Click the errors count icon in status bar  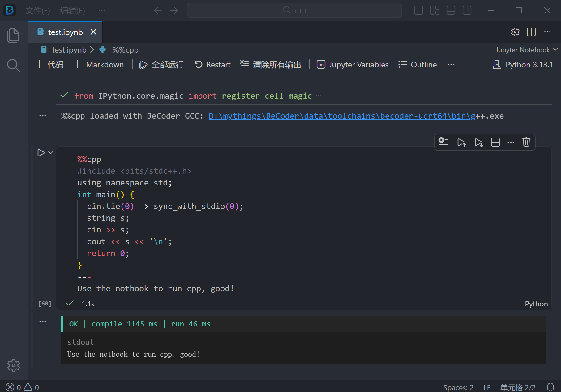coord(13,387)
